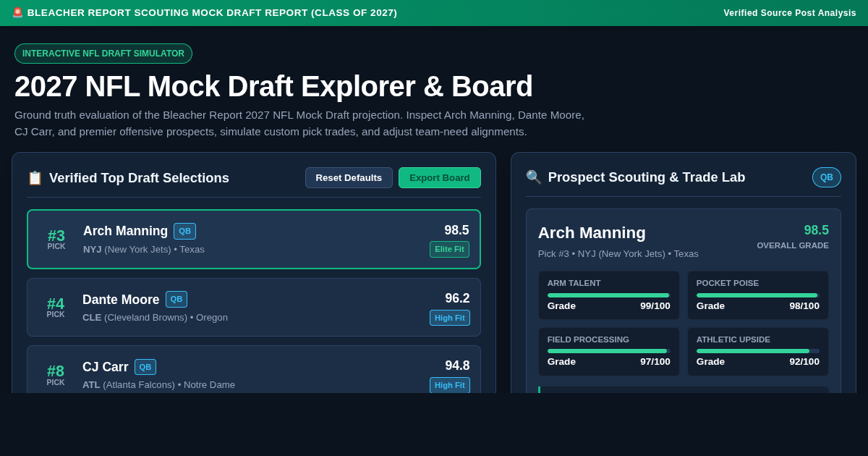
Task: Click QB position badge next to Arch Manning
Action: point(184,231)
